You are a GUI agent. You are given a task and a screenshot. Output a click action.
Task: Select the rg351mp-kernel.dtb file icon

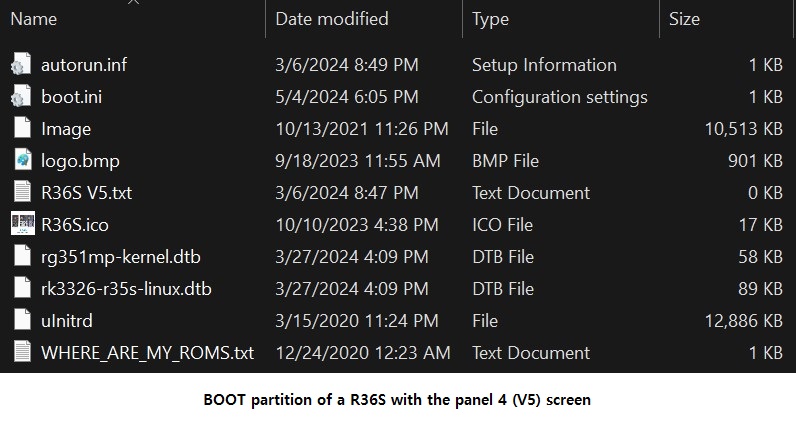[x=22, y=256]
